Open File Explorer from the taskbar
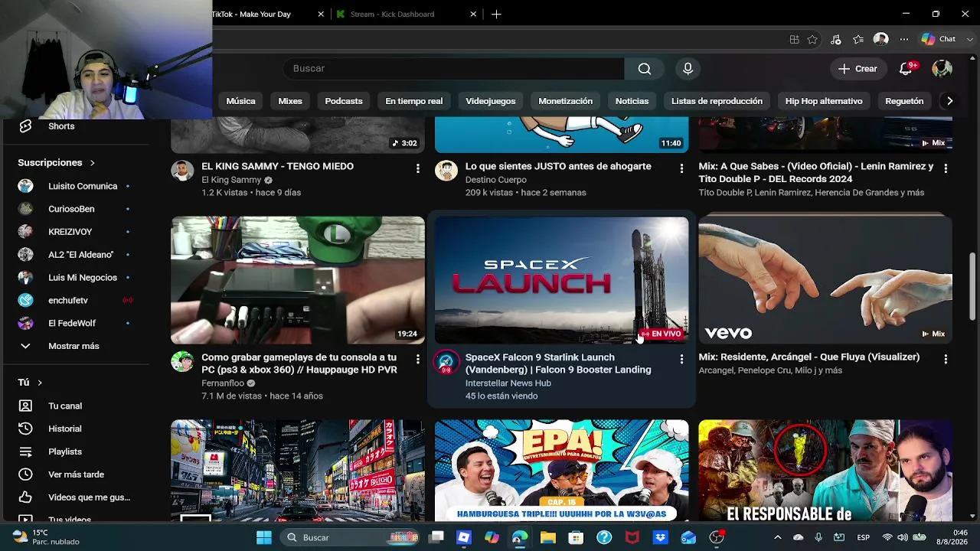 point(547,537)
